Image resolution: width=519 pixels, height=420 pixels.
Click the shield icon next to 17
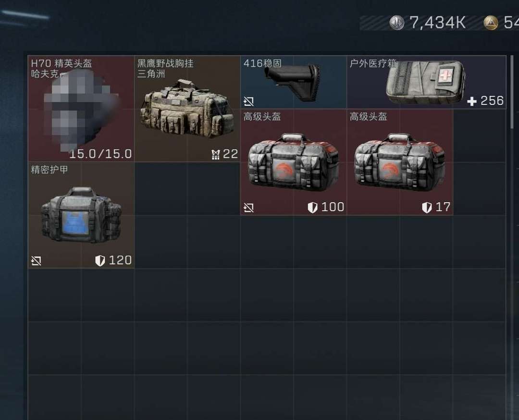(x=427, y=208)
